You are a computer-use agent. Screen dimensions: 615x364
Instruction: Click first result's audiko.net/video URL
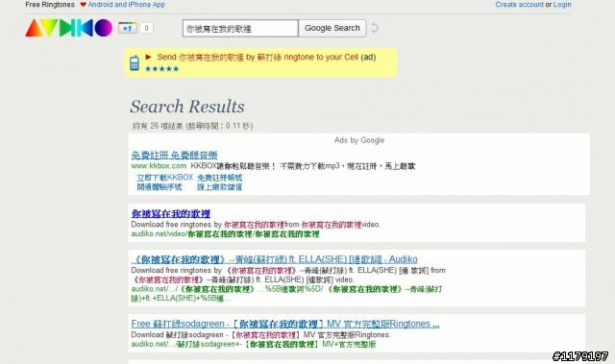[x=225, y=234]
